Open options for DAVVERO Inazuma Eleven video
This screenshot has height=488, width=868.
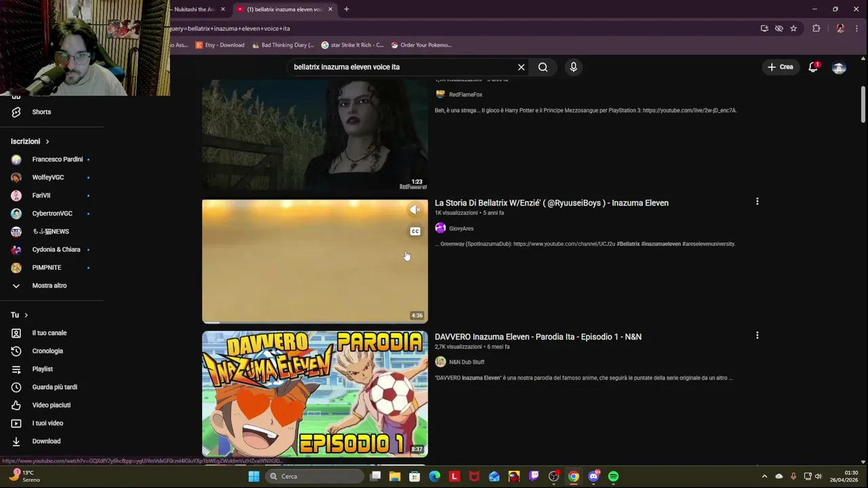tap(757, 335)
